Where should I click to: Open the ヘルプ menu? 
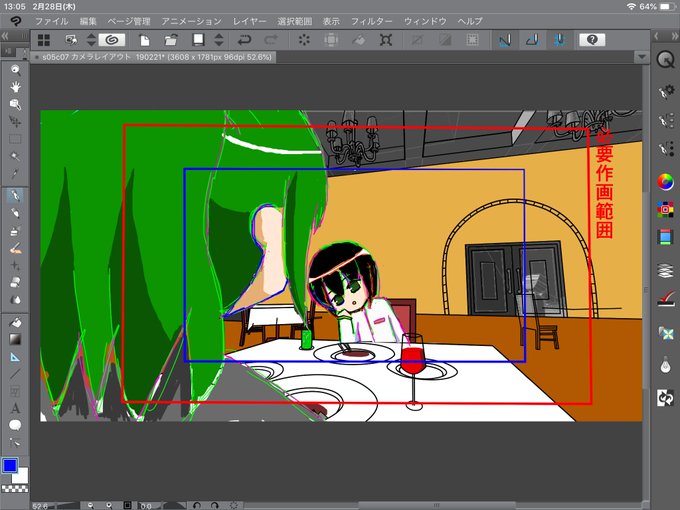(470, 21)
